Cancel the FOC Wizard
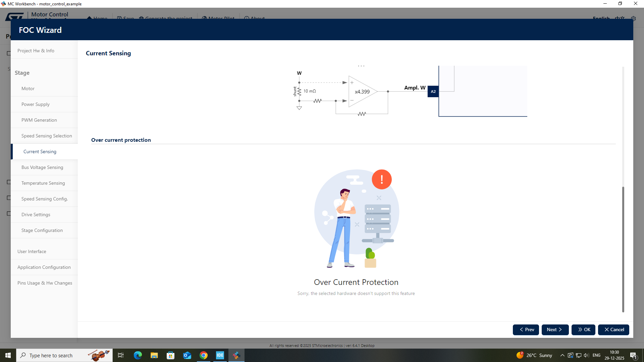The height and width of the screenshot is (362, 644). [613, 330]
